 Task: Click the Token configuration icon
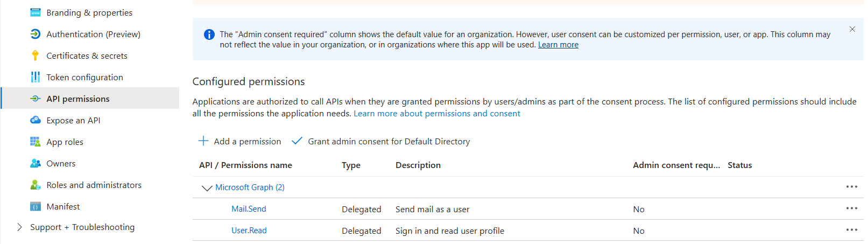pyautogui.click(x=36, y=77)
